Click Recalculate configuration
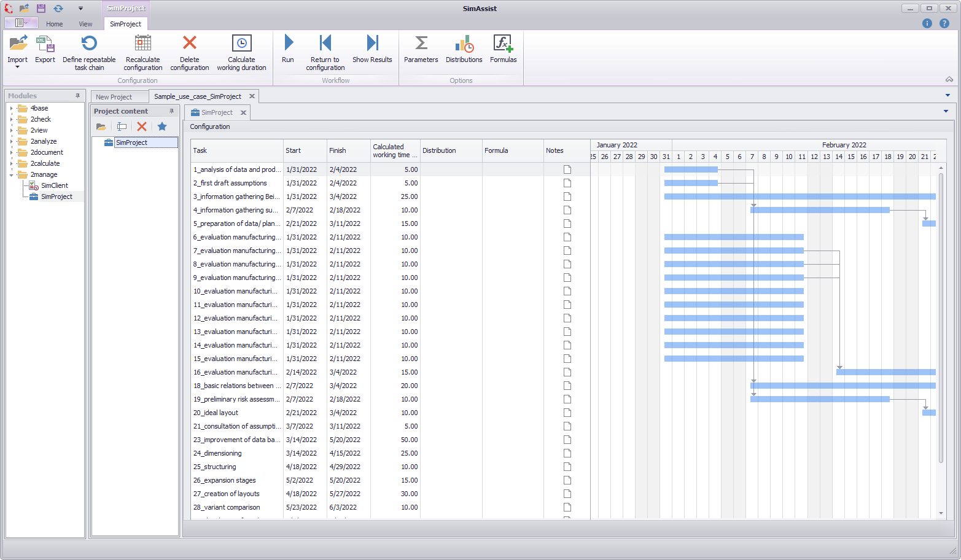The height and width of the screenshot is (560, 961). click(x=143, y=52)
